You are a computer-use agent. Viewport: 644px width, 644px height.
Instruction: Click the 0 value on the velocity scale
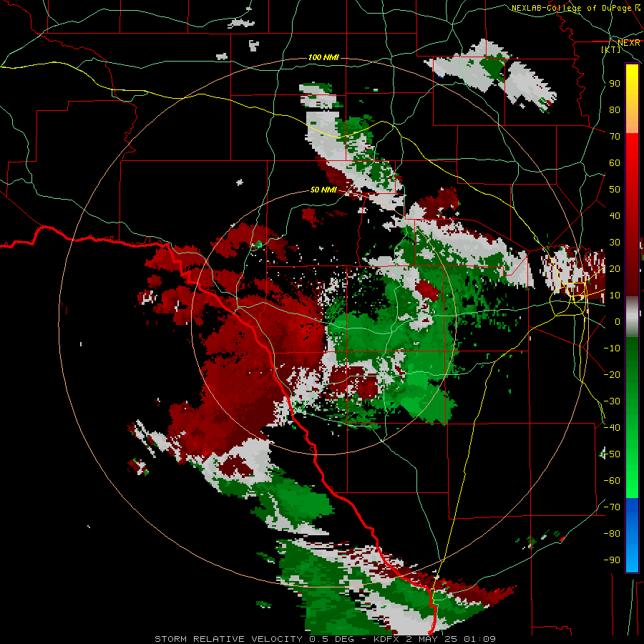618,321
